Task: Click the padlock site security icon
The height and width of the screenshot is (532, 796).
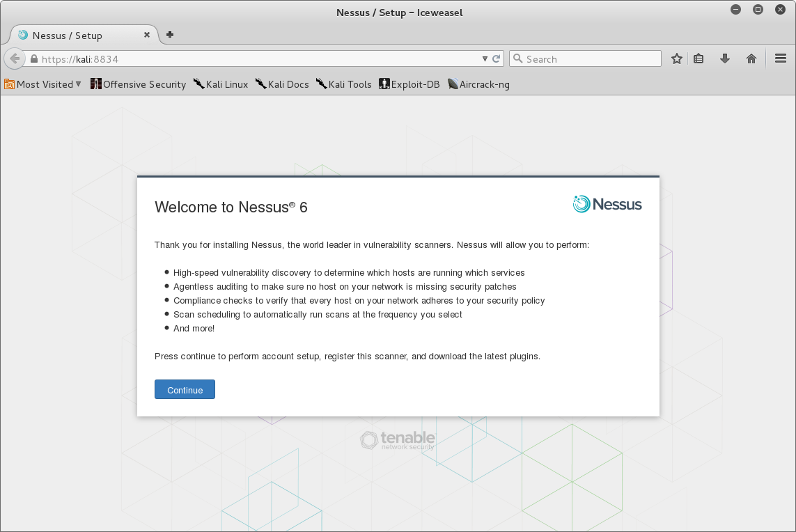Action: 34,59
